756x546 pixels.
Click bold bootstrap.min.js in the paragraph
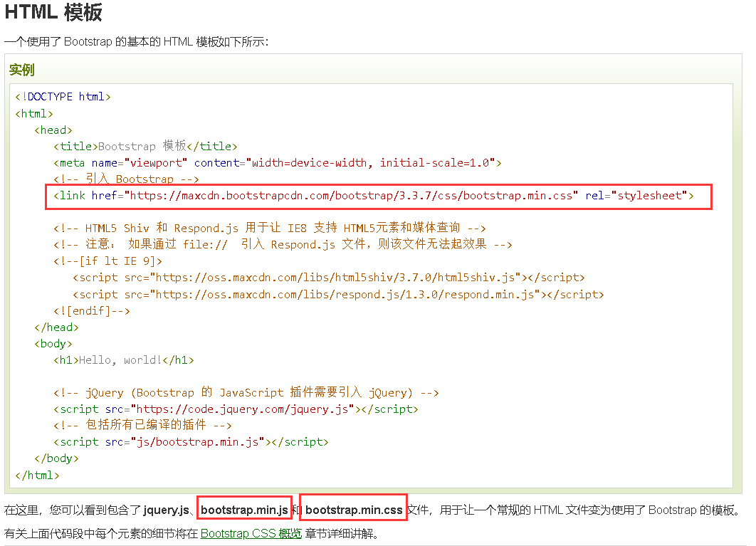pos(244,510)
